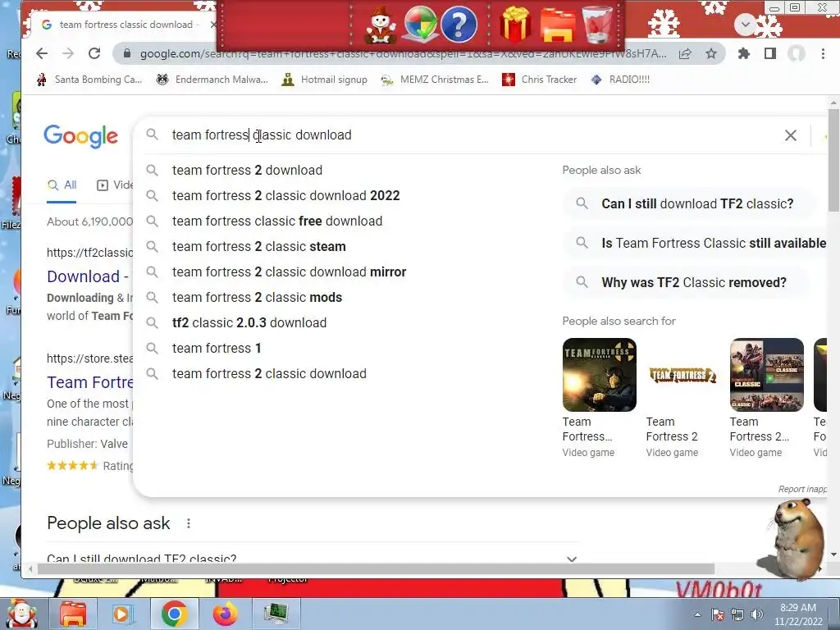Click the Chrome icon on the taskbar
This screenshot has width=840, height=630.
tap(174, 614)
